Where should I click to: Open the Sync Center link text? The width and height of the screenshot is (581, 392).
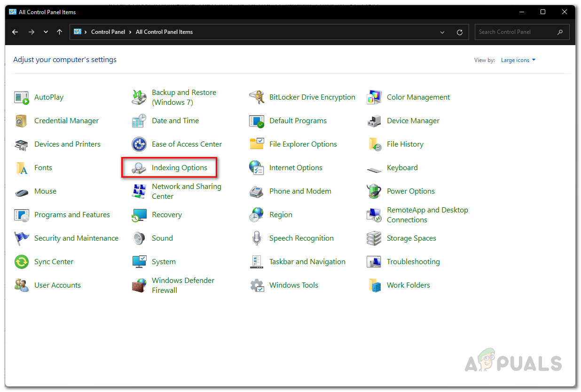(x=54, y=262)
